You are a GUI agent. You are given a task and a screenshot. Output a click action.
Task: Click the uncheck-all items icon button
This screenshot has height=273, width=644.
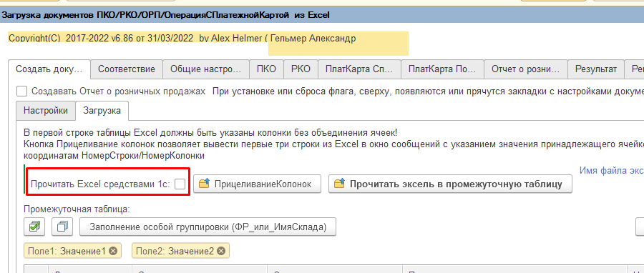(x=62, y=227)
